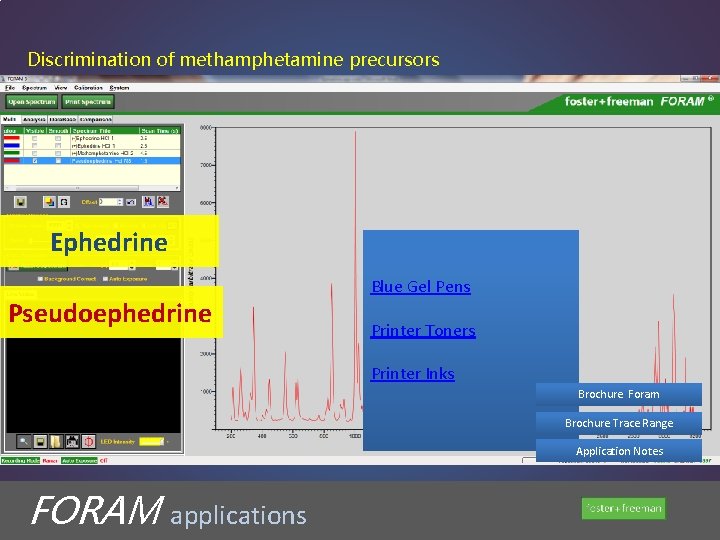This screenshot has width=720, height=540.
Task: Click the Print Spectrum button
Action: pyautogui.click(x=88, y=101)
